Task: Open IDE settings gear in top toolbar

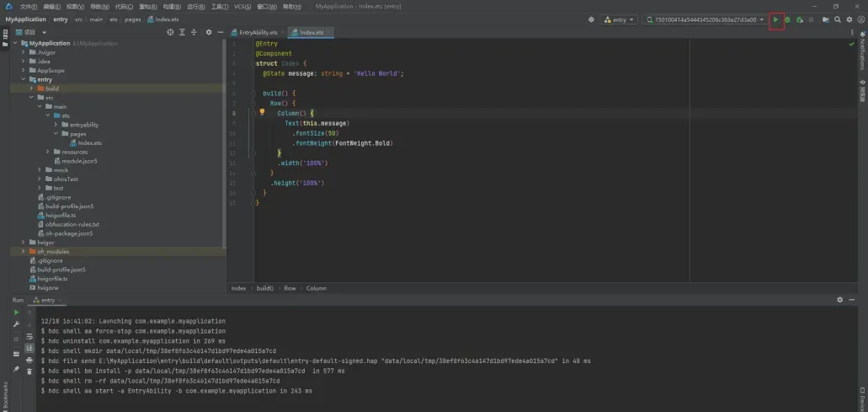Action: coord(849,20)
